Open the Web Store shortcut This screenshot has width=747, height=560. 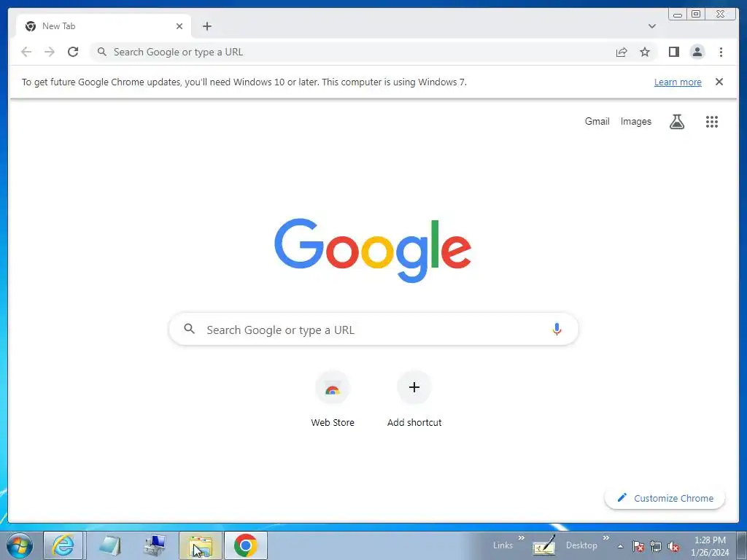333,399
